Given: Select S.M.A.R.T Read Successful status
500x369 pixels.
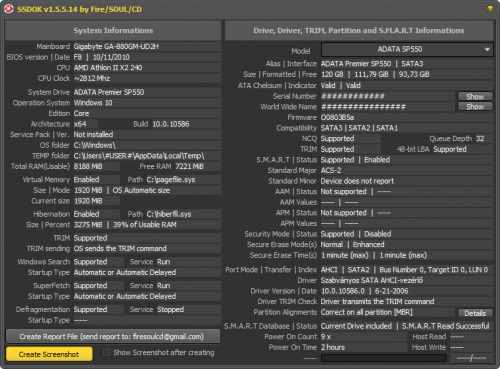Looking at the screenshot, I should tap(446, 326).
